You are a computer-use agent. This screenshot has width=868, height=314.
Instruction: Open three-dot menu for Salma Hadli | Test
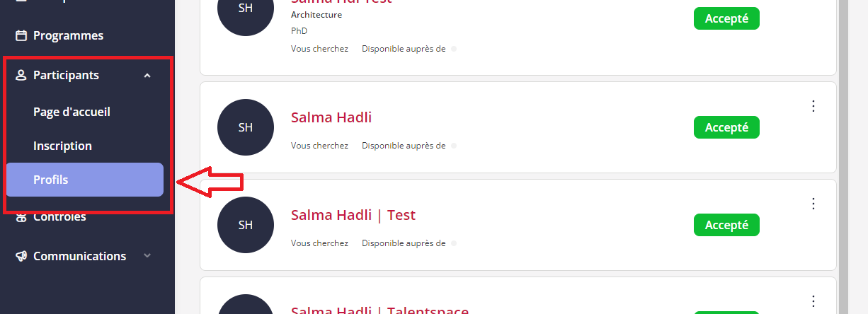pos(813,204)
